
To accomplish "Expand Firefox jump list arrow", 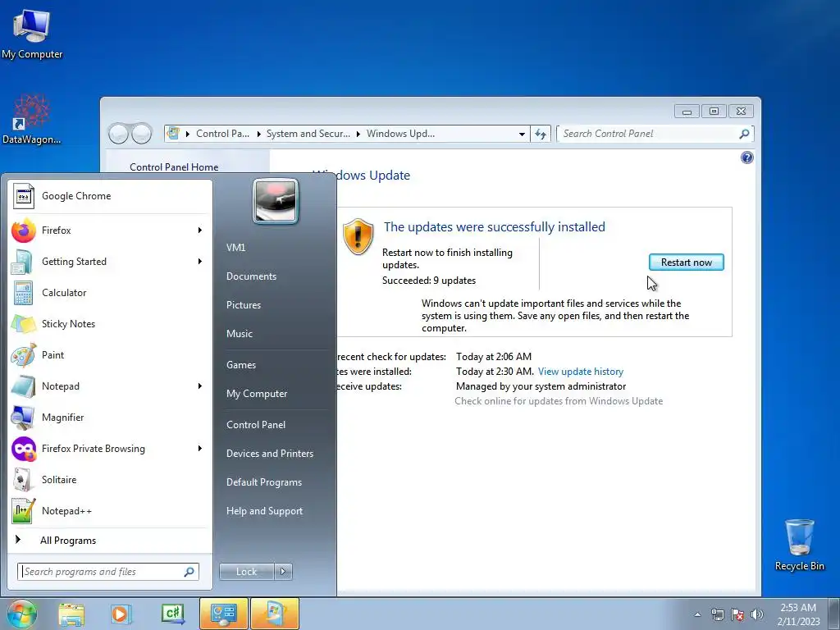I will [200, 231].
